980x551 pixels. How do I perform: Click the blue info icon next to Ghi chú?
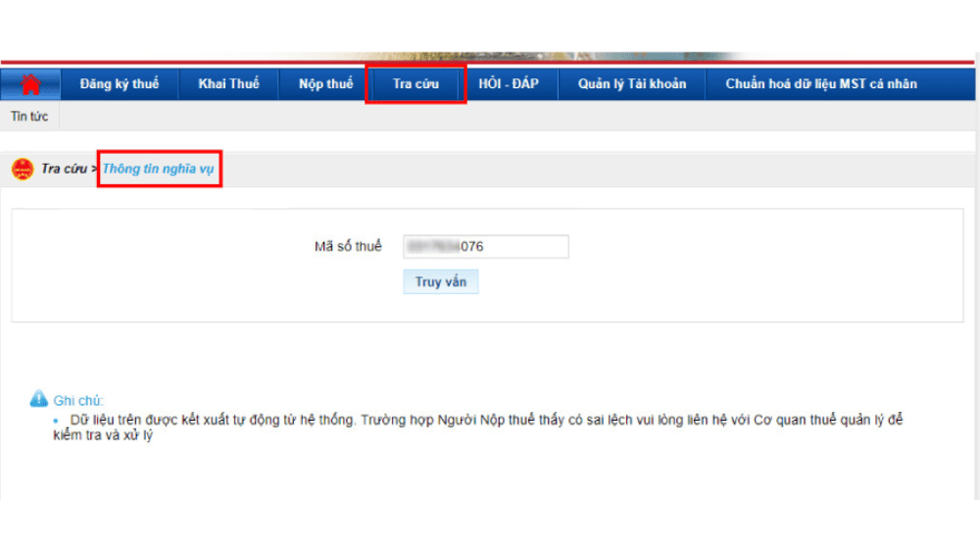(39, 399)
